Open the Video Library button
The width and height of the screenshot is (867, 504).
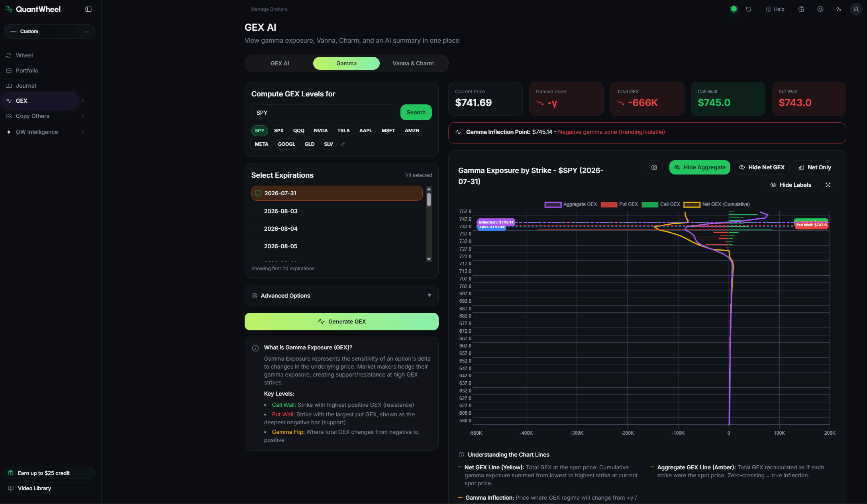click(x=49, y=488)
